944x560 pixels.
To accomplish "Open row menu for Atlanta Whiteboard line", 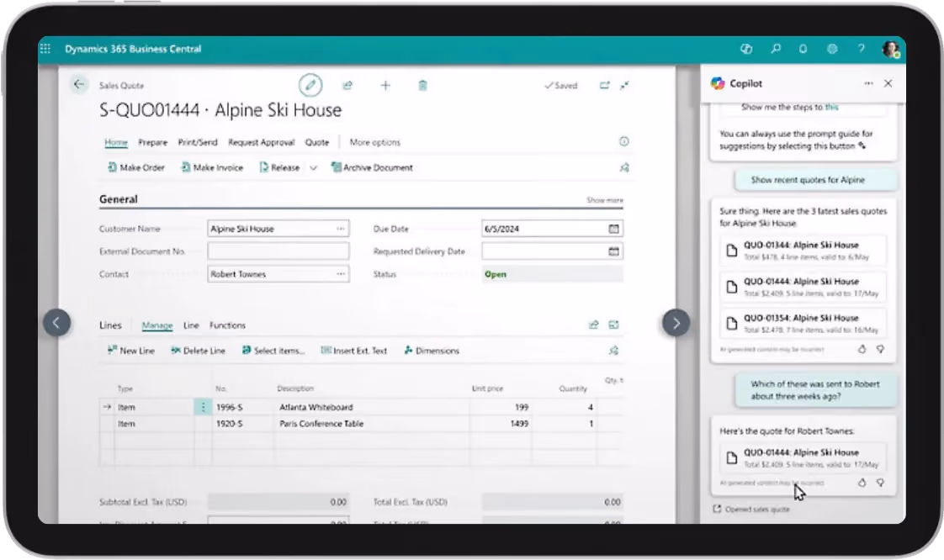I will tap(203, 407).
